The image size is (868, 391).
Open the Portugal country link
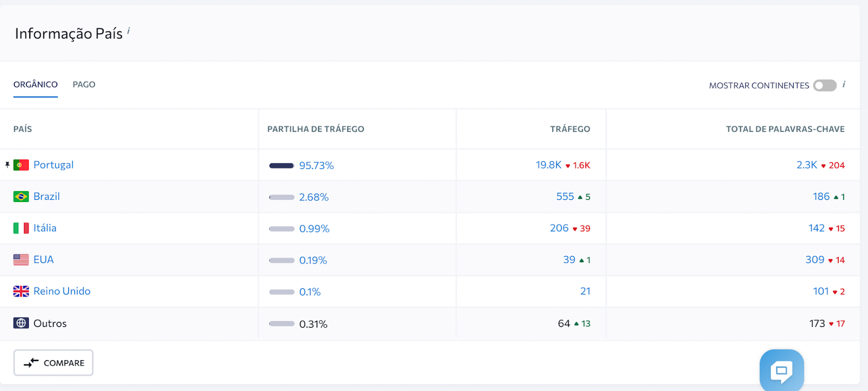(53, 165)
